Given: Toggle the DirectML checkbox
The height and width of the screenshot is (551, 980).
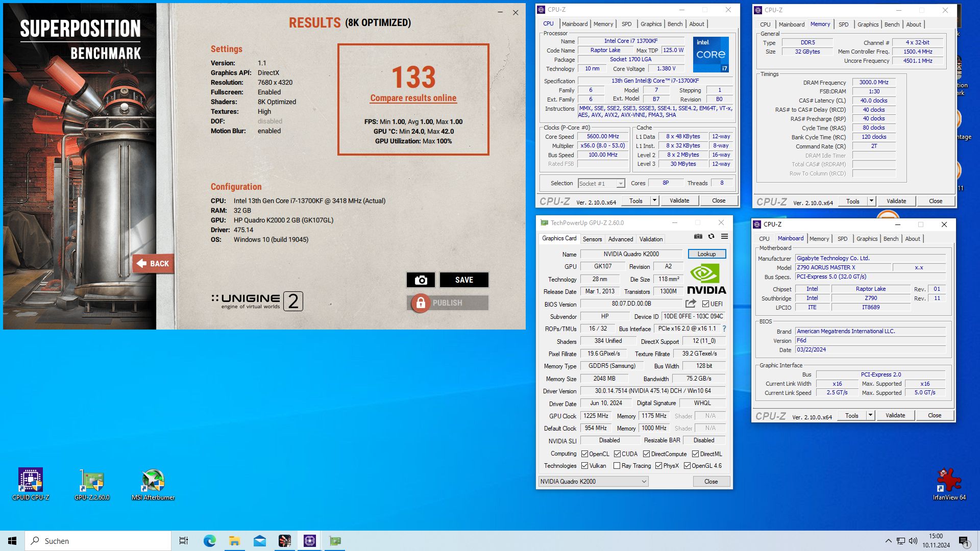Looking at the screenshot, I should [695, 454].
